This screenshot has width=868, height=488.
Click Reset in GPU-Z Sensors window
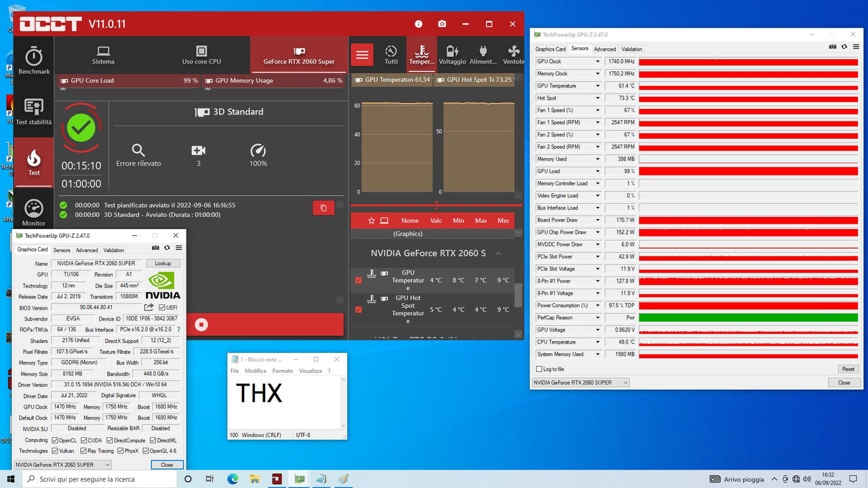[848, 369]
